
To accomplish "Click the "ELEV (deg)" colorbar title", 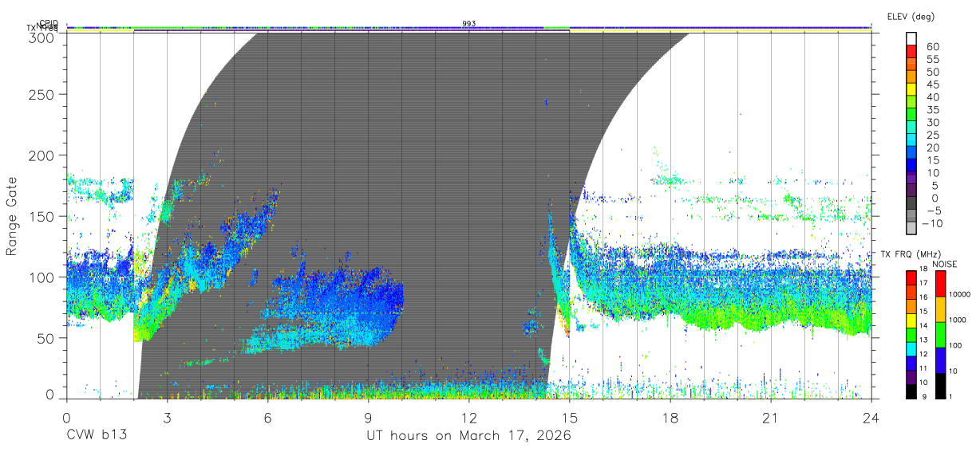I will point(911,16).
